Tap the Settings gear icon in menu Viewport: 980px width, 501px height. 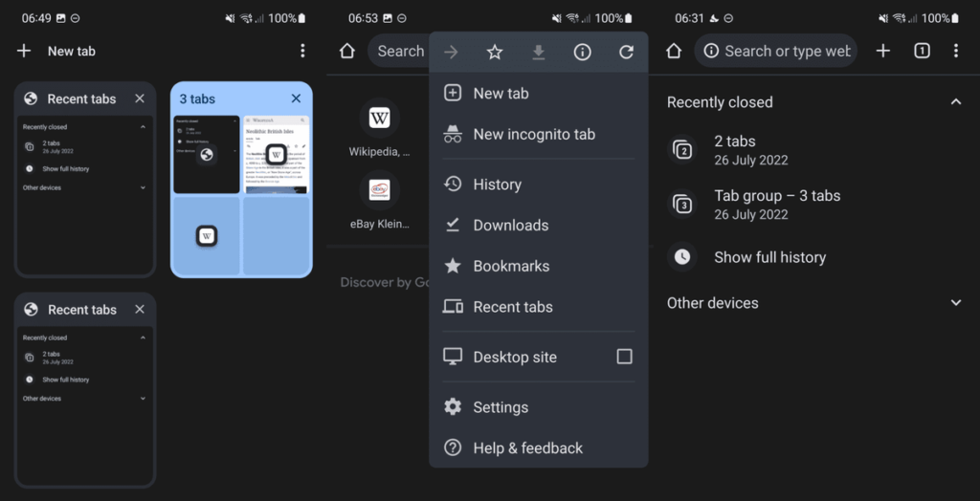(x=453, y=407)
